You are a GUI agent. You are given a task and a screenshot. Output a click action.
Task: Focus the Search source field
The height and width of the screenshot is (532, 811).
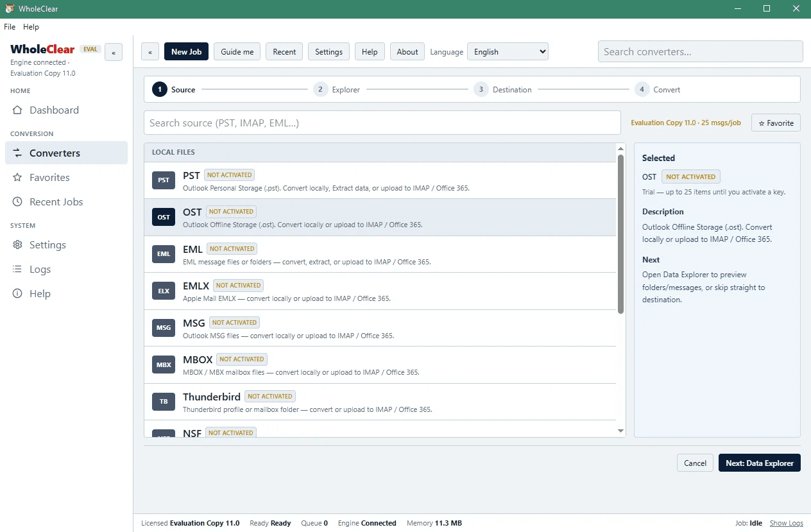coord(382,123)
